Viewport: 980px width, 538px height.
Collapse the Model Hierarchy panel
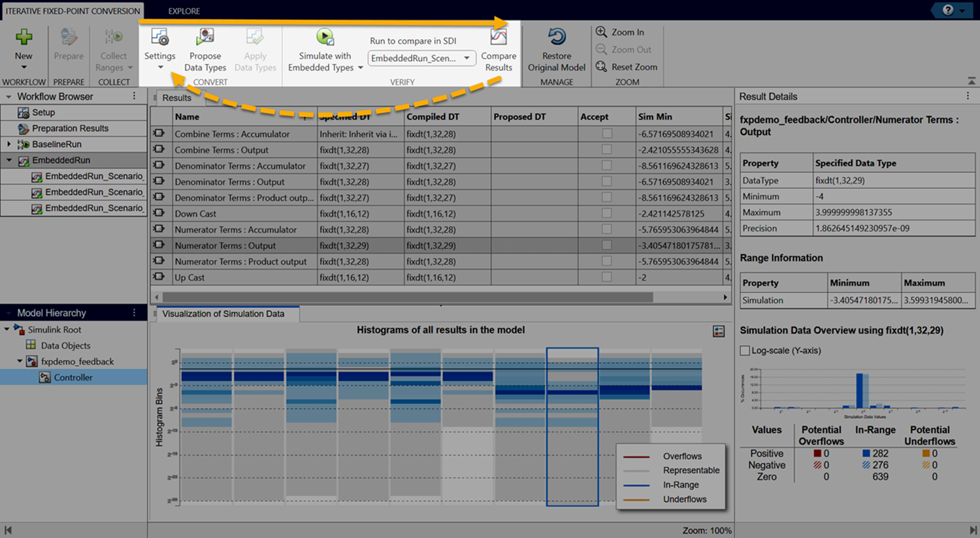(8, 312)
